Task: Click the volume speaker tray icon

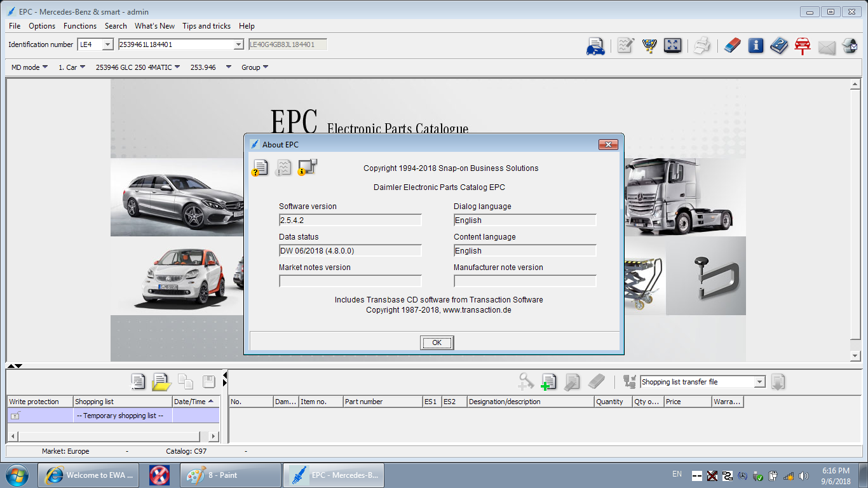Action: pos(804,475)
